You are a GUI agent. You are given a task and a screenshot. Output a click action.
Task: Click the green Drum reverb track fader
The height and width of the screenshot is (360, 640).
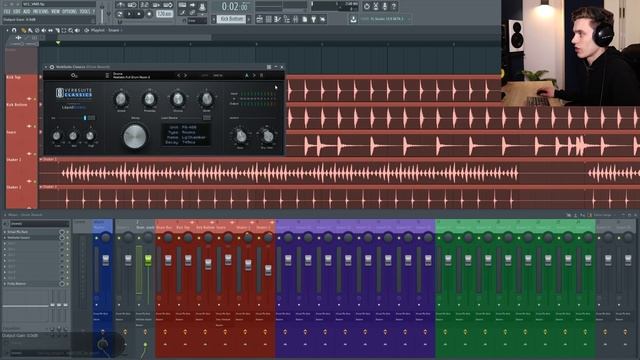click(x=148, y=260)
